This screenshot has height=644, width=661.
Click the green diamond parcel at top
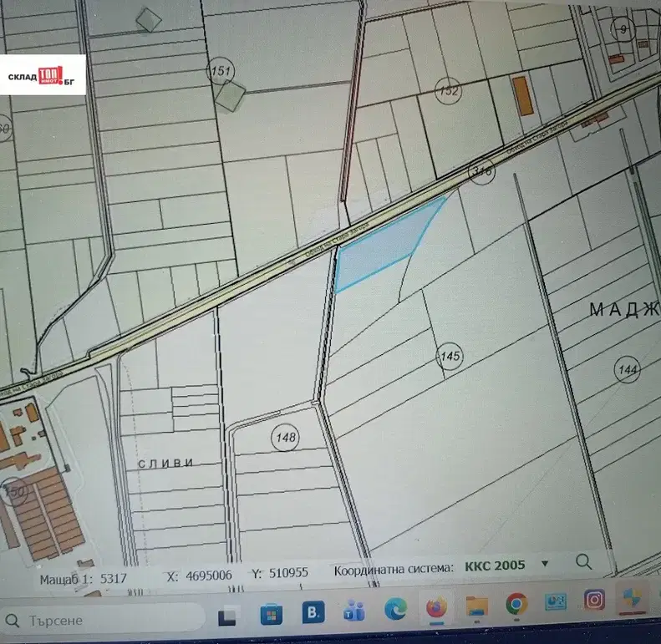(149, 20)
